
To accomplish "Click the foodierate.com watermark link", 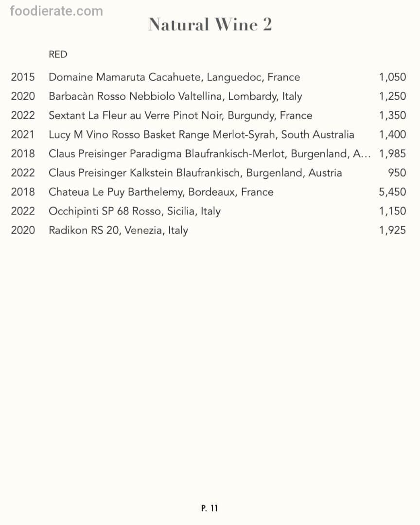I will coord(56,11).
